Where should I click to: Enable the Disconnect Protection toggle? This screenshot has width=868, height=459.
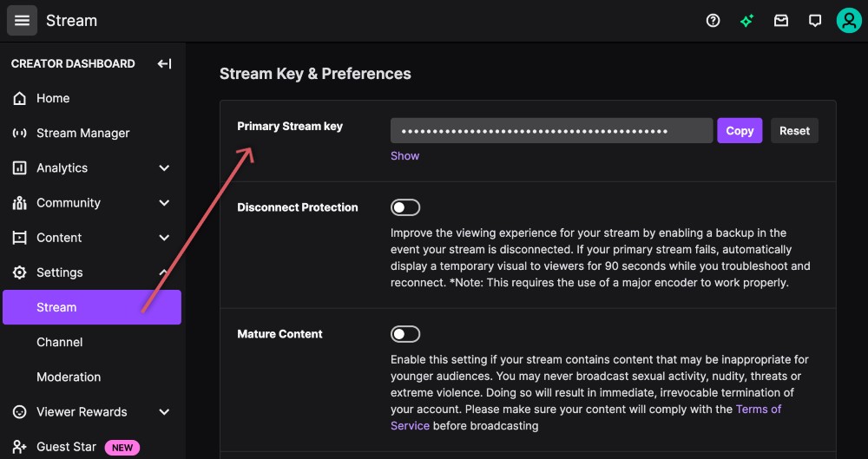click(405, 207)
